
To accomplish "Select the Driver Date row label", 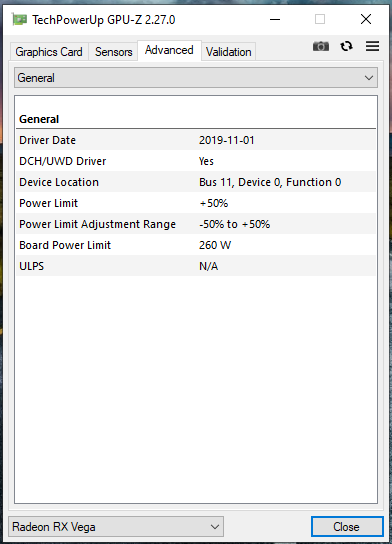I will [48, 140].
